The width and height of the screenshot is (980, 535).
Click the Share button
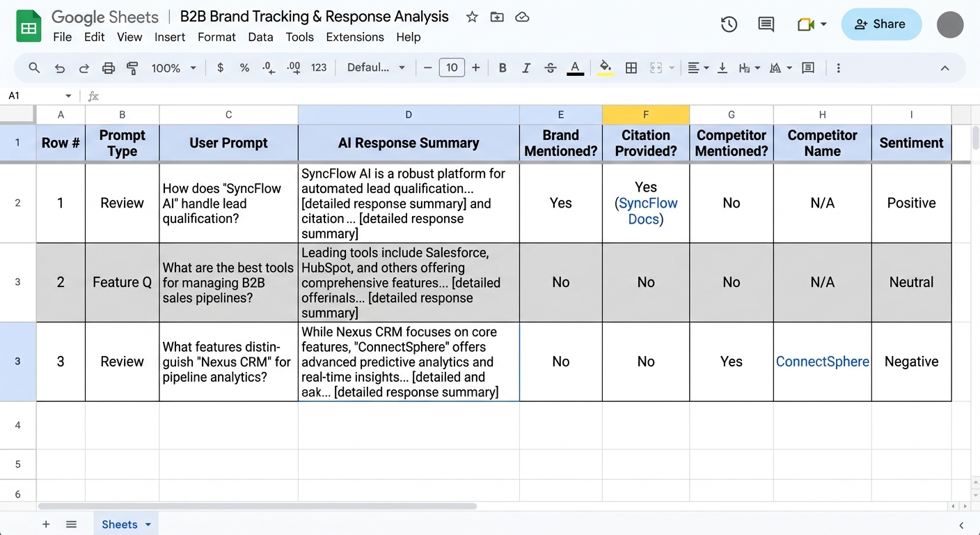pyautogui.click(x=881, y=24)
